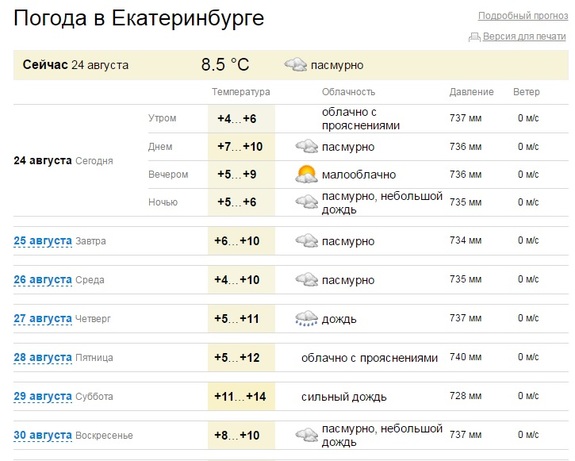Click the cloud icon for 30 августа
Viewport: 575px width, 461px height.
tap(307, 435)
